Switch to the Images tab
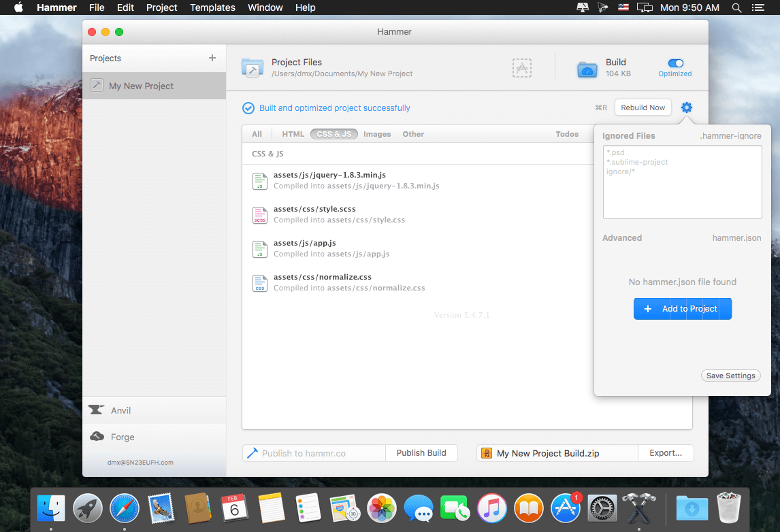This screenshot has width=780, height=532. pos(377,134)
